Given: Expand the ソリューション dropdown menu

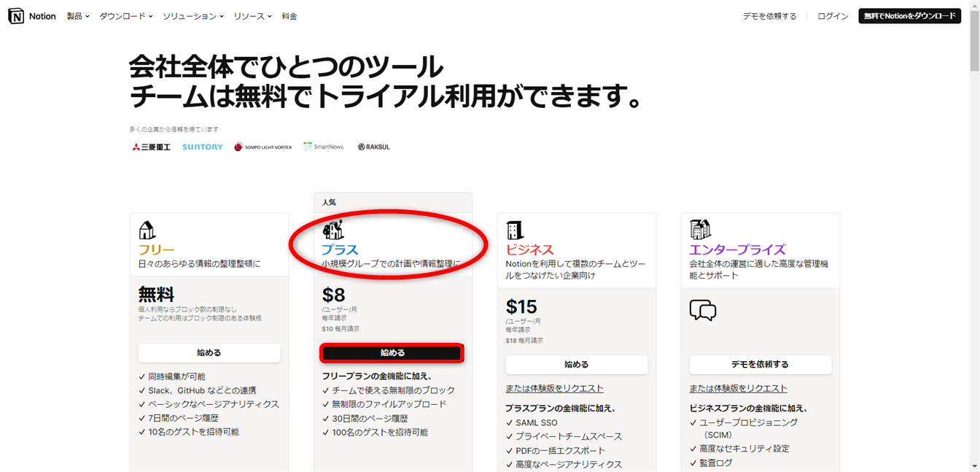Looking at the screenshot, I should 192,16.
